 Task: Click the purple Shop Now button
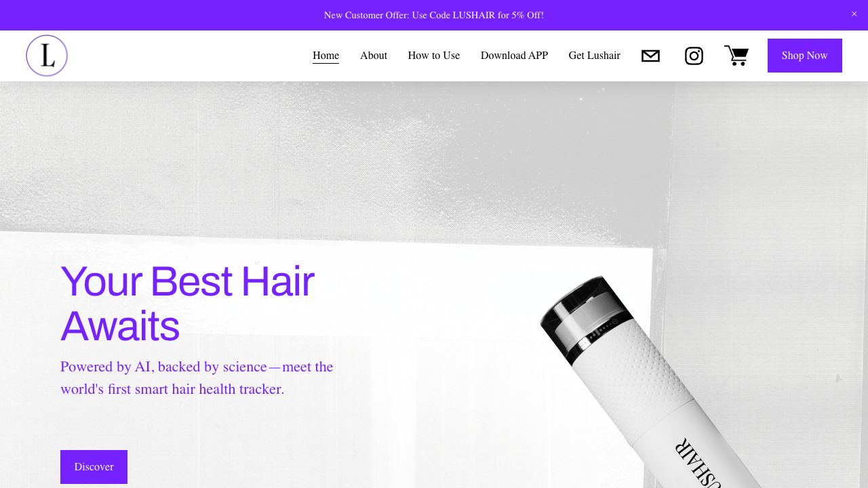(805, 56)
